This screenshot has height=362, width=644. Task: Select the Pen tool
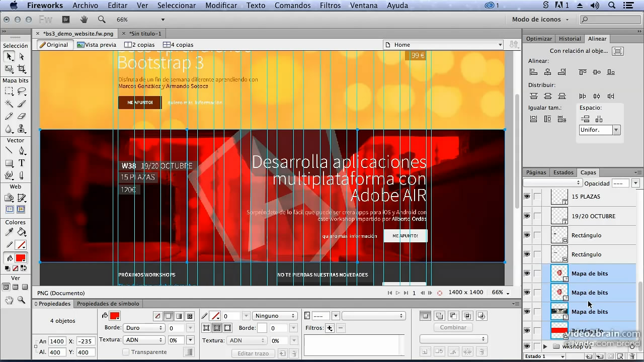(22, 151)
